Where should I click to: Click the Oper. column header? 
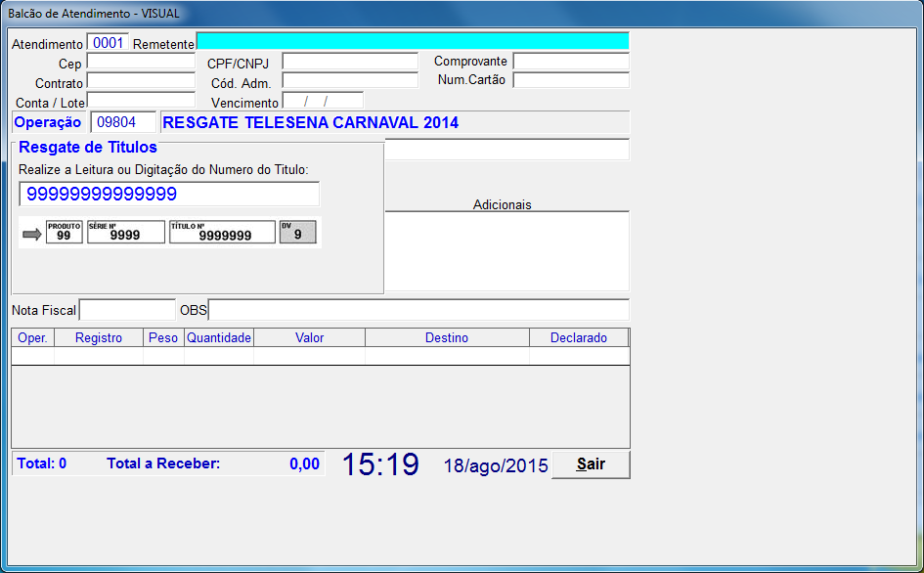coord(33,337)
